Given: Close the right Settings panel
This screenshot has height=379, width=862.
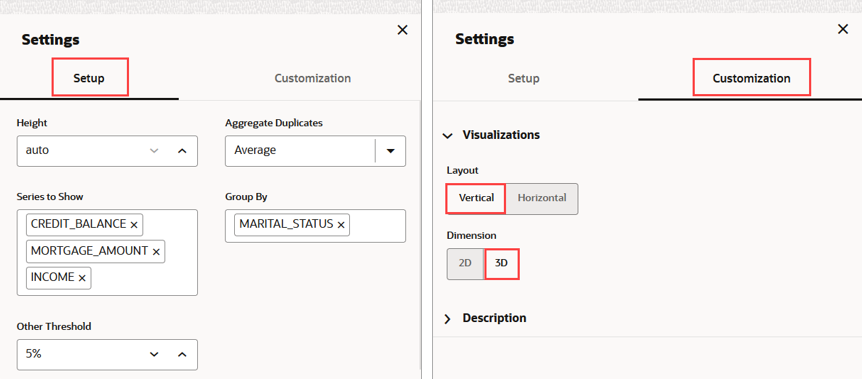Looking at the screenshot, I should (x=843, y=29).
